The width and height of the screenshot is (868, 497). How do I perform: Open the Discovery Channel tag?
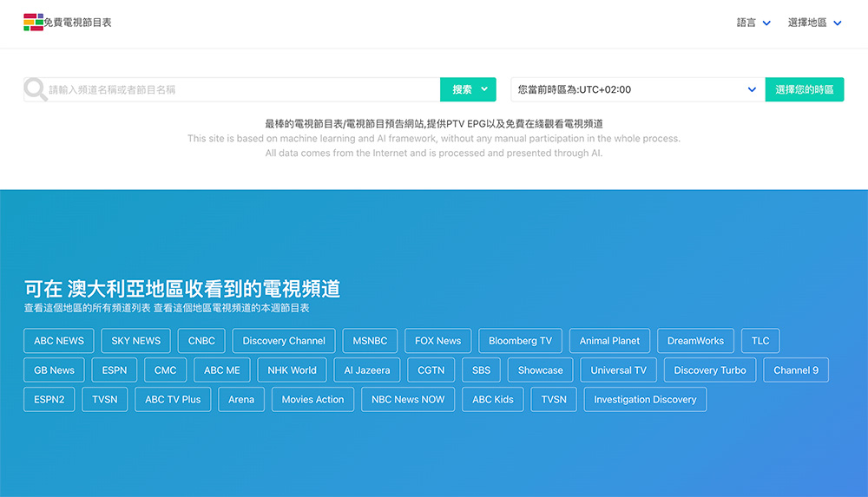284,340
